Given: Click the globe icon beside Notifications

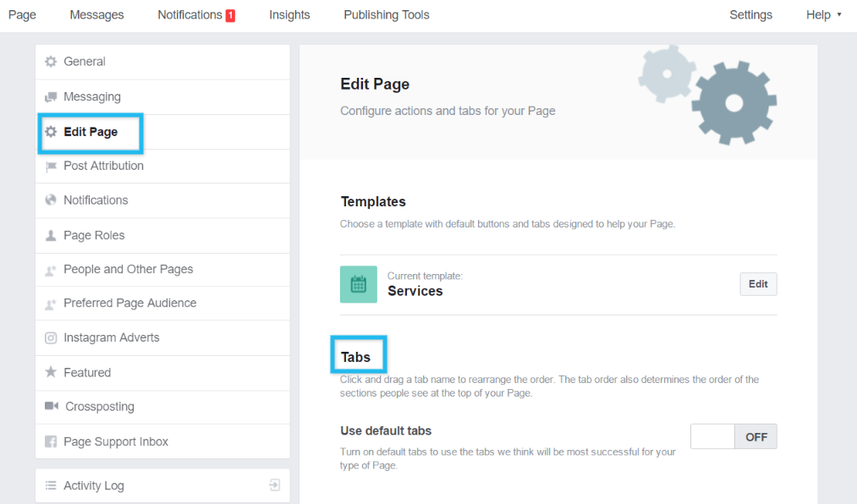Looking at the screenshot, I should coord(51,200).
